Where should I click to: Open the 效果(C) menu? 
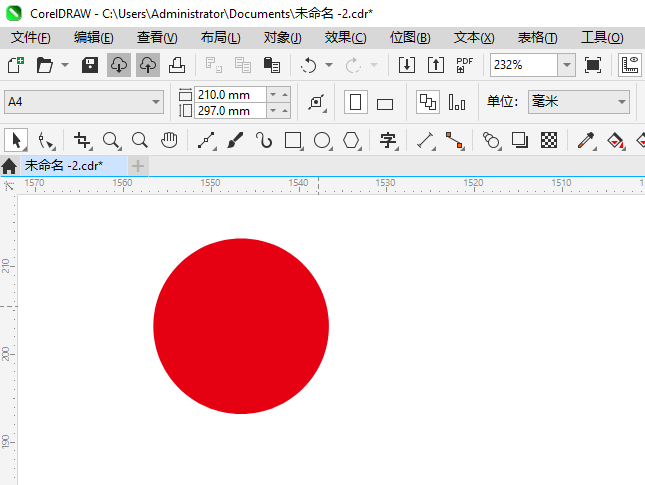346,38
